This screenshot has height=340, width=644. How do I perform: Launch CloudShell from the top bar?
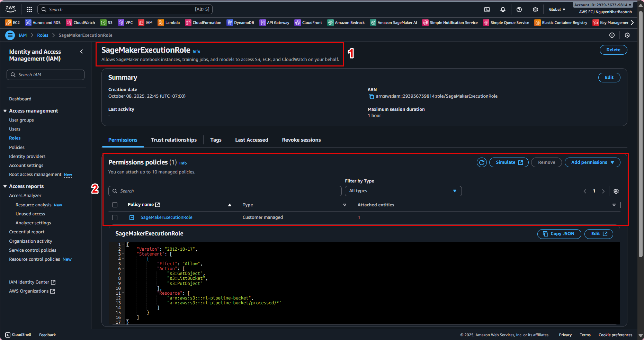click(x=487, y=9)
